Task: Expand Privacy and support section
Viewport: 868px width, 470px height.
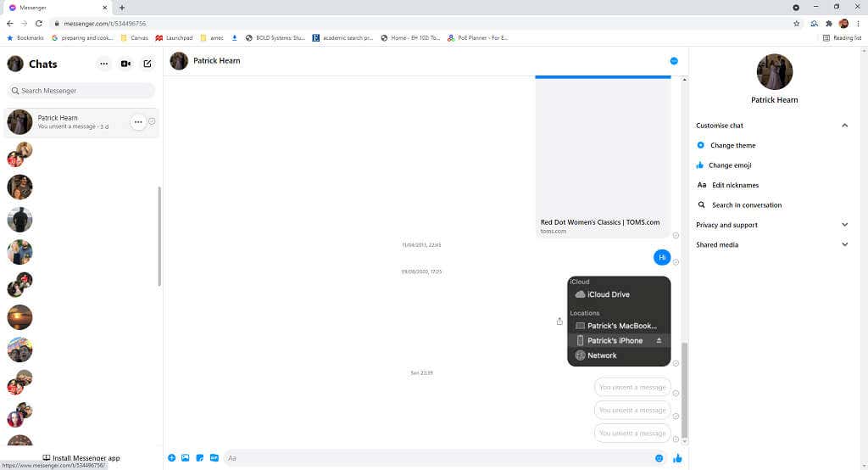Action: 844,225
